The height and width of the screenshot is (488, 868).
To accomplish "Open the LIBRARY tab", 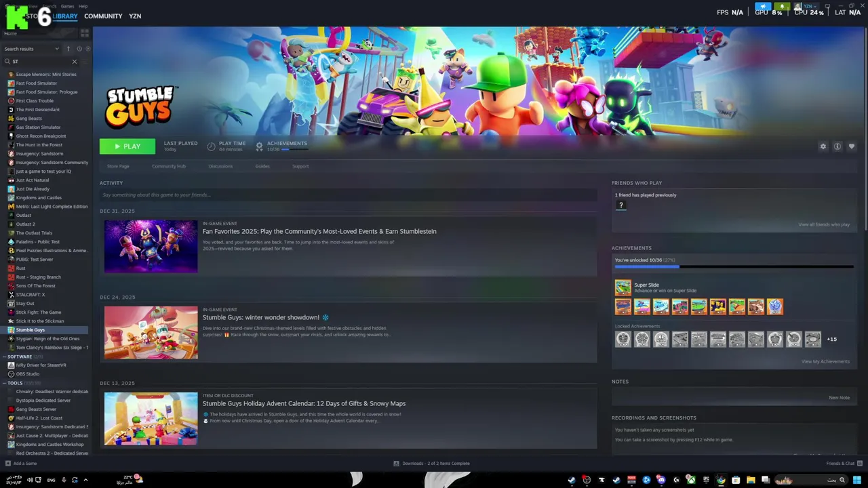I will click(65, 16).
